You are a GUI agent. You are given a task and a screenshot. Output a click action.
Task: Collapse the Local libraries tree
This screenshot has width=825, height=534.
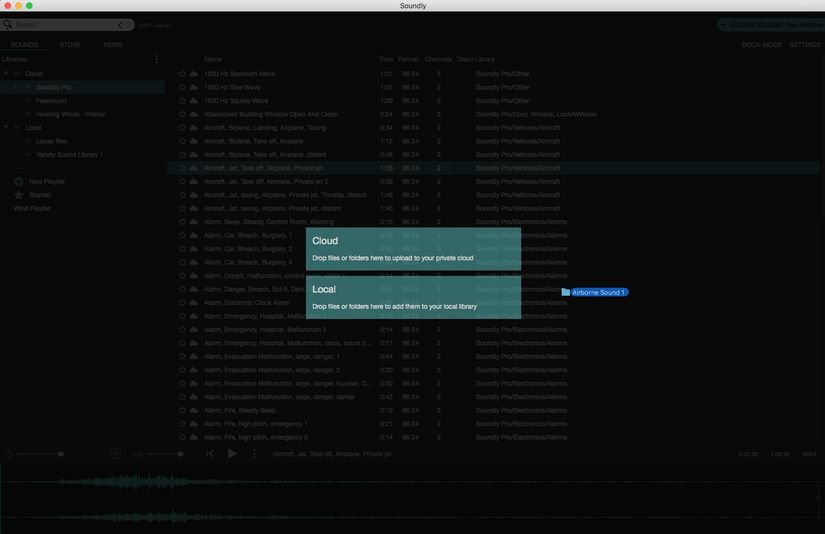click(5, 128)
